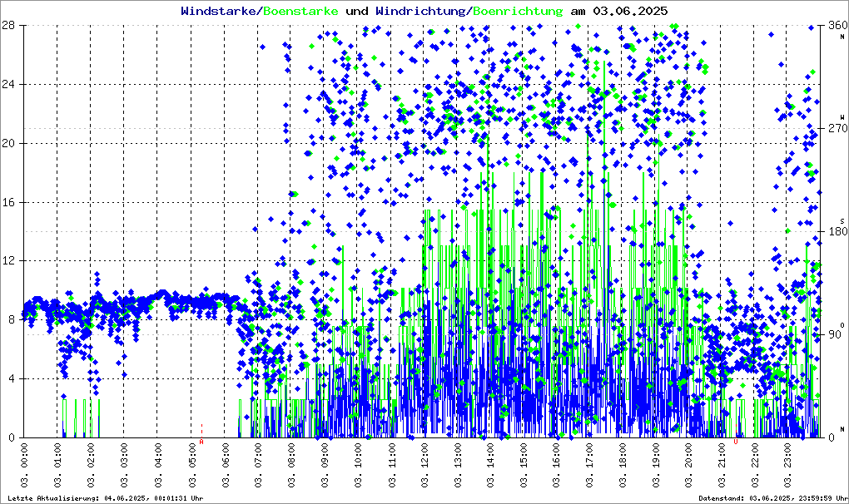Click the 4 value on left axis
Screen dimensions: 849x504
[x=12, y=378]
